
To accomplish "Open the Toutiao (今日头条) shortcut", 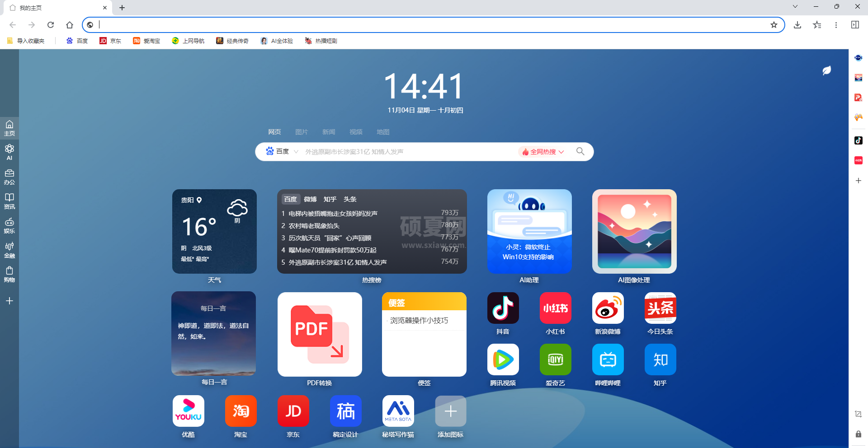I will tap(660, 308).
